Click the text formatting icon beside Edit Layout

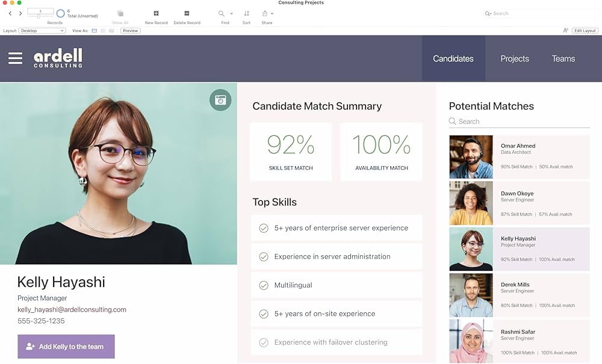(565, 31)
